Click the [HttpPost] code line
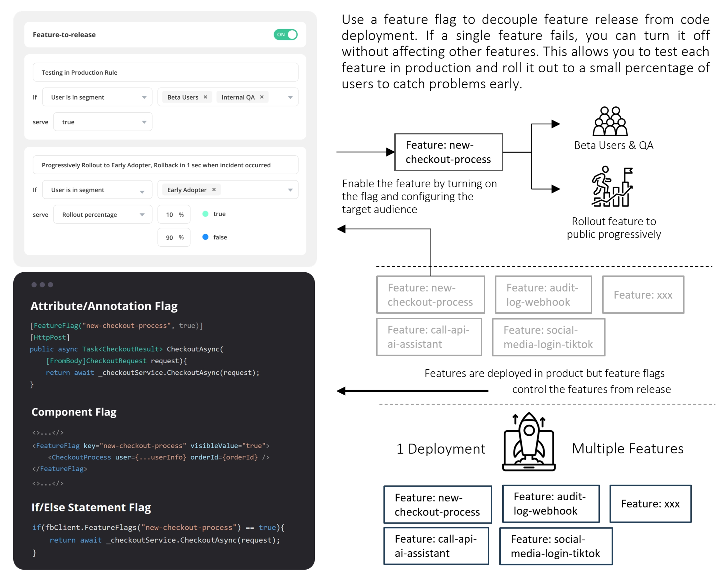The height and width of the screenshot is (581, 728). 50,337
